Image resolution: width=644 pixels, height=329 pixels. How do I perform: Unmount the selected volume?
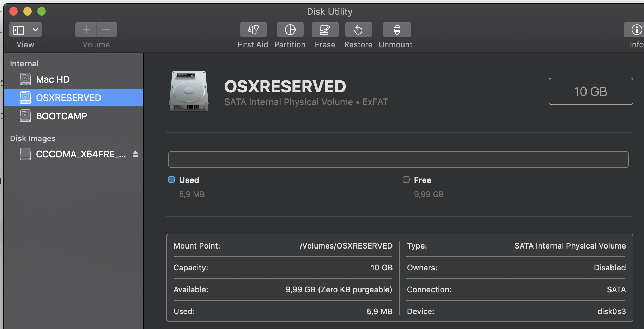[397, 30]
